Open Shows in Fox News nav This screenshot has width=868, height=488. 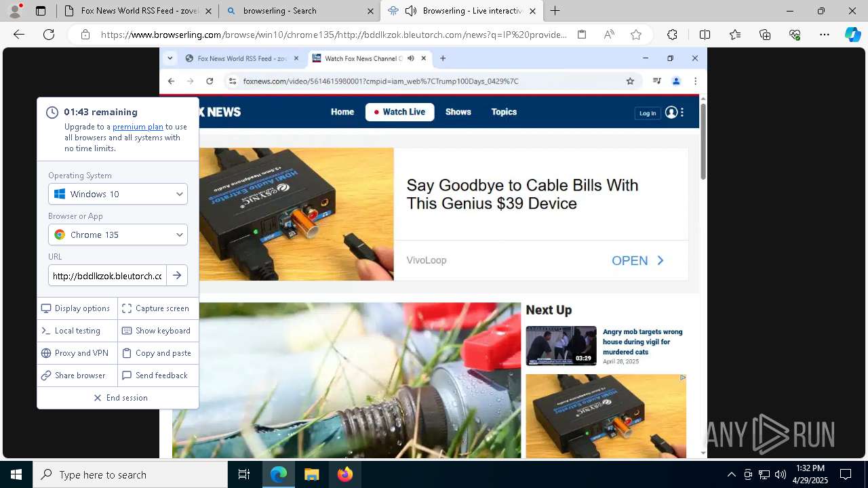[x=458, y=112]
